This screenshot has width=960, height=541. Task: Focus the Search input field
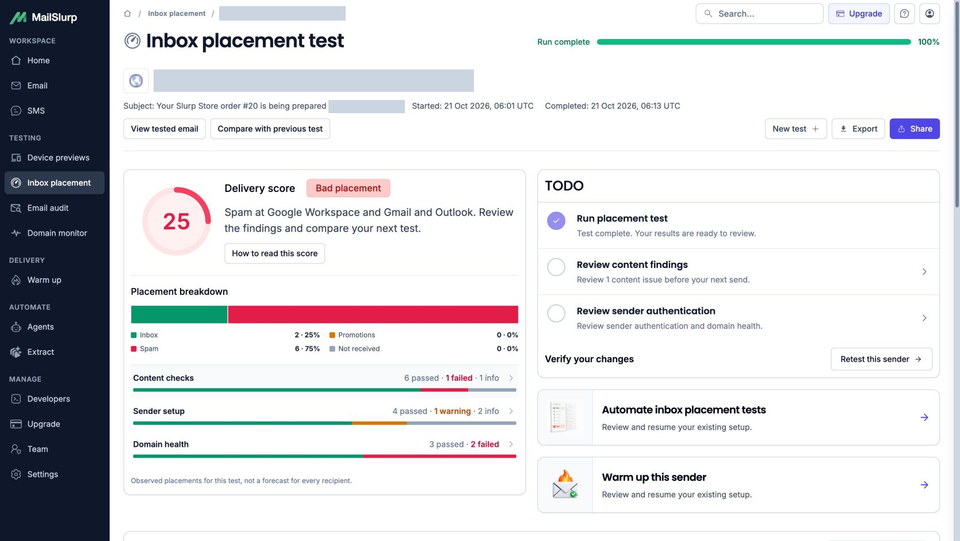point(759,13)
